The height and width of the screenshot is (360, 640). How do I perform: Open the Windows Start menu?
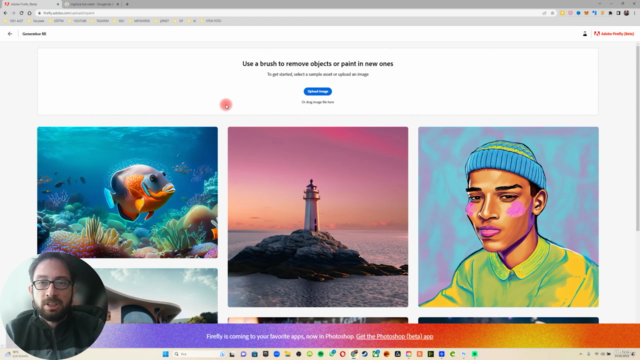tap(165, 354)
